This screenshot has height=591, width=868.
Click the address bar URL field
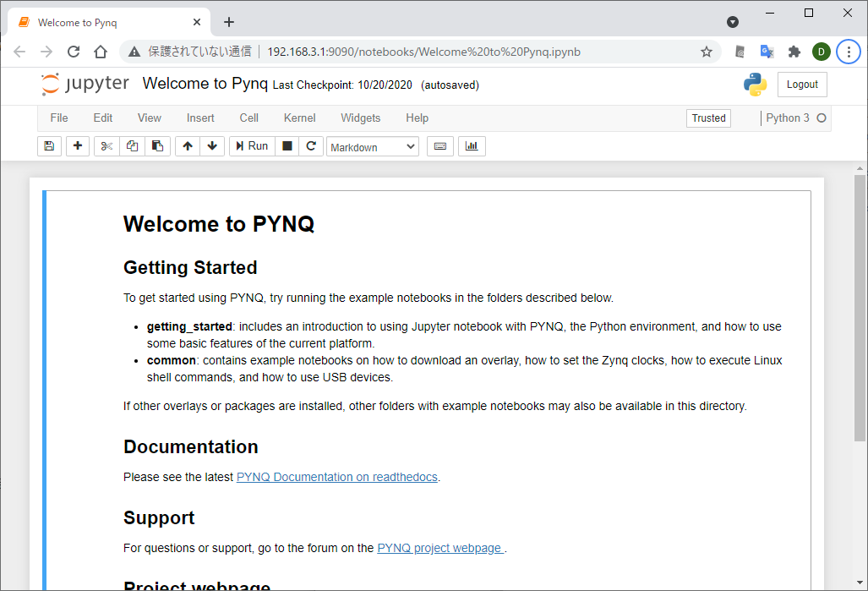click(x=424, y=52)
